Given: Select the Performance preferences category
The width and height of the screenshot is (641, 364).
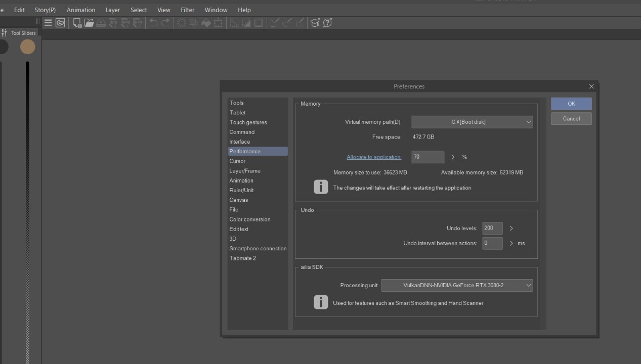Looking at the screenshot, I should (x=258, y=151).
